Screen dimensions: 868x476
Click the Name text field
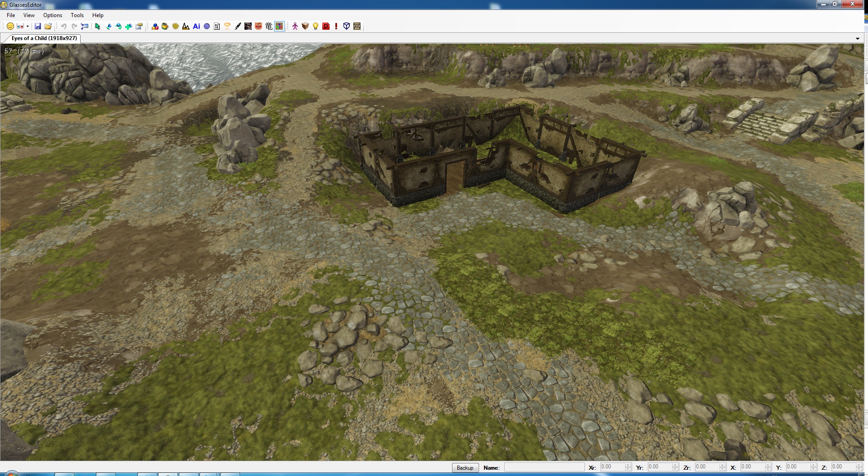[544, 467]
